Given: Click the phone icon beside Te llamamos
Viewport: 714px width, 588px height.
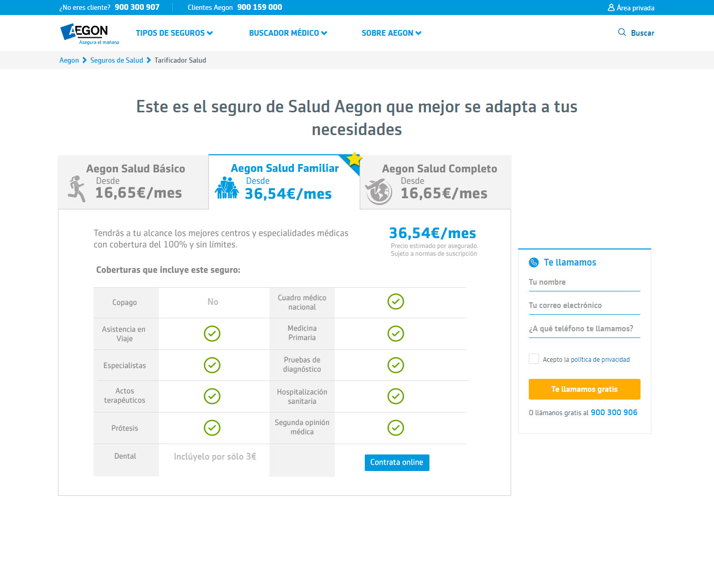Looking at the screenshot, I should pyautogui.click(x=534, y=262).
